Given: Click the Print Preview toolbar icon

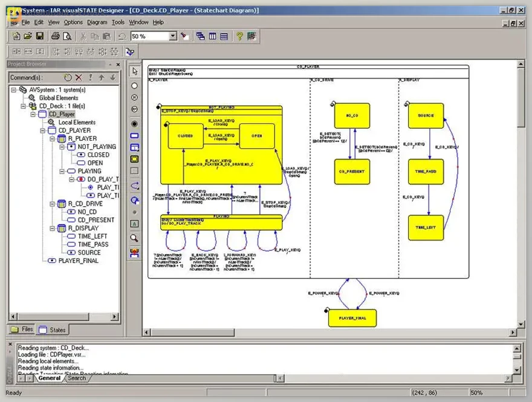Looking at the screenshot, I should click(x=67, y=36).
